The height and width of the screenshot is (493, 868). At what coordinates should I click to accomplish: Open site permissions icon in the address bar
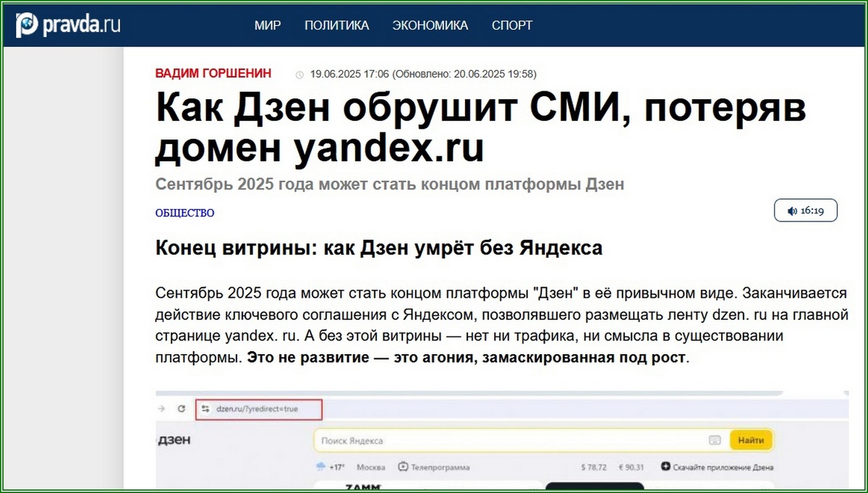[x=205, y=408]
